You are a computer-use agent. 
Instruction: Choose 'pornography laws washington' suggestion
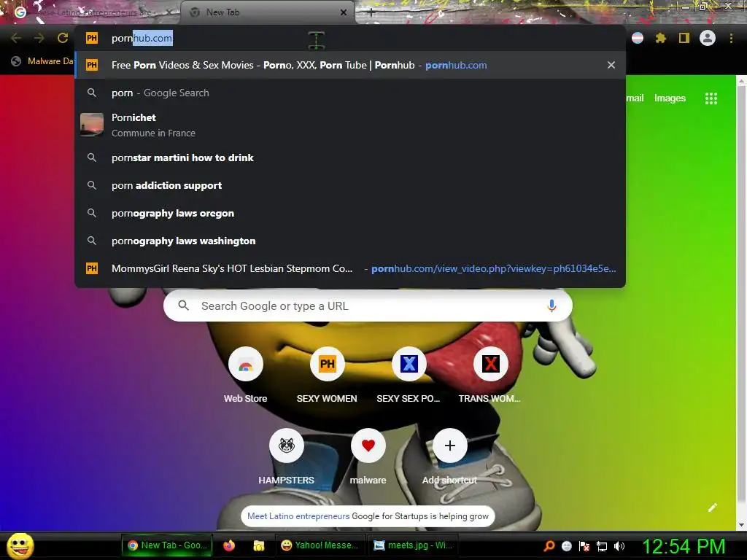pos(350,241)
